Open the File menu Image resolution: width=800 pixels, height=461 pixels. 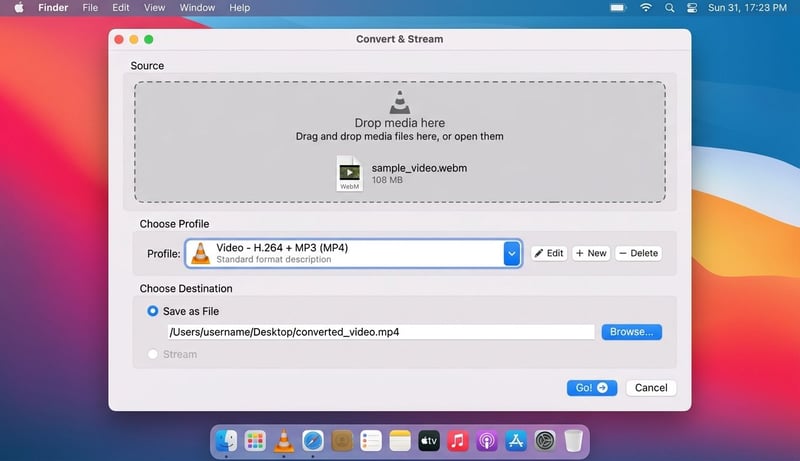click(x=90, y=8)
